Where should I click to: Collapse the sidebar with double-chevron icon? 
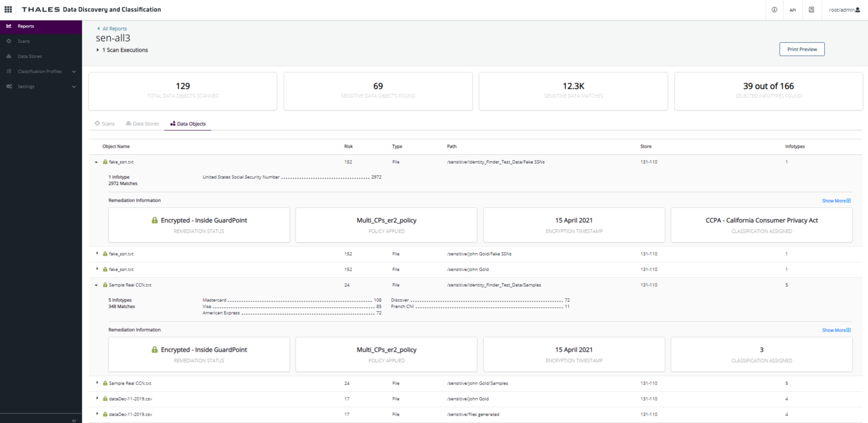(x=74, y=420)
